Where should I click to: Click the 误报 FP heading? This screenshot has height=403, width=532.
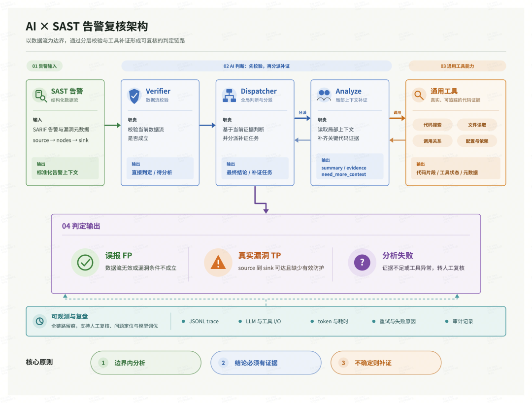coord(118,255)
